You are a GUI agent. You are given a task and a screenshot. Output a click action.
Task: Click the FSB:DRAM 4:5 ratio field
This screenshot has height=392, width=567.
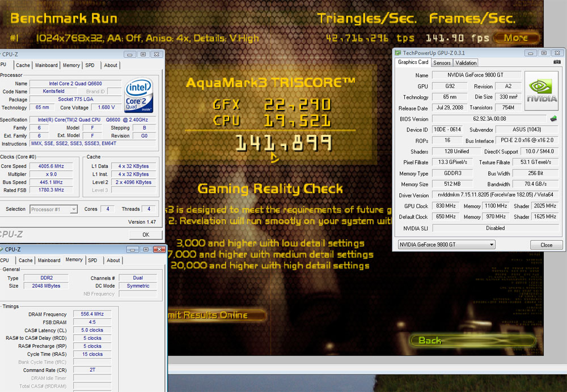coord(92,322)
